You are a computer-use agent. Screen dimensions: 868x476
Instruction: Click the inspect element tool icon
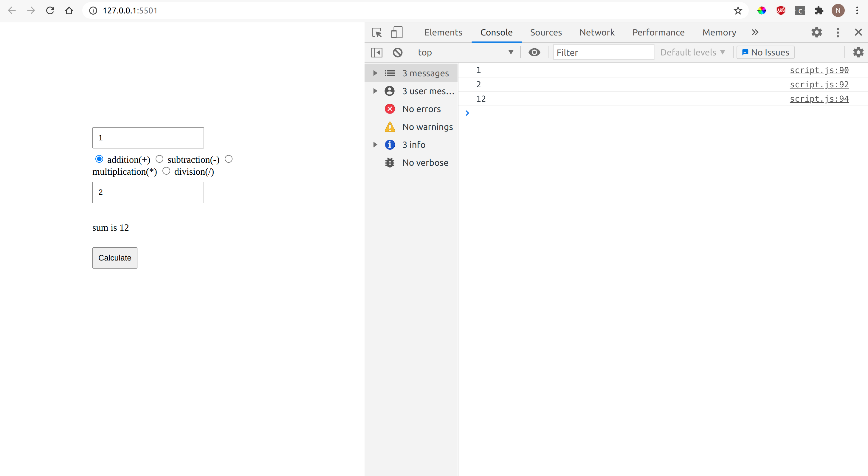click(376, 32)
